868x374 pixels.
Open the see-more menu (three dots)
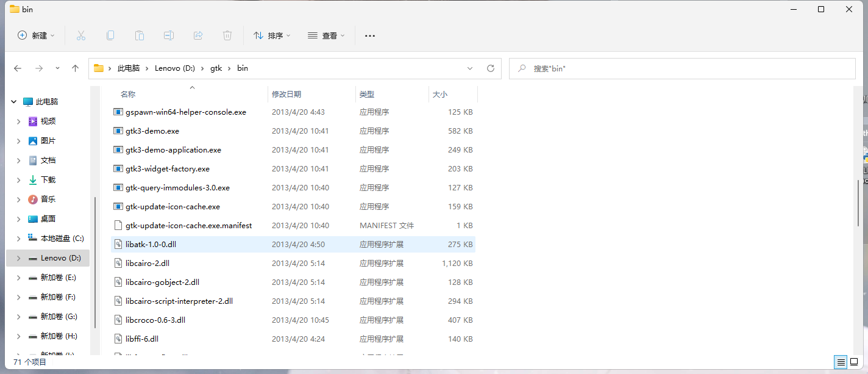coord(369,35)
